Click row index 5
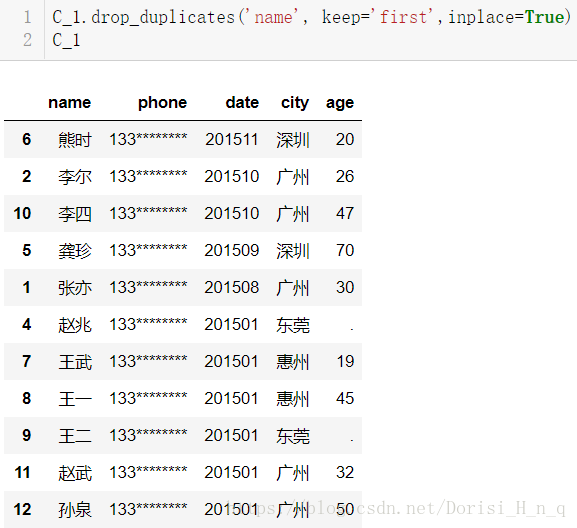 pos(26,250)
